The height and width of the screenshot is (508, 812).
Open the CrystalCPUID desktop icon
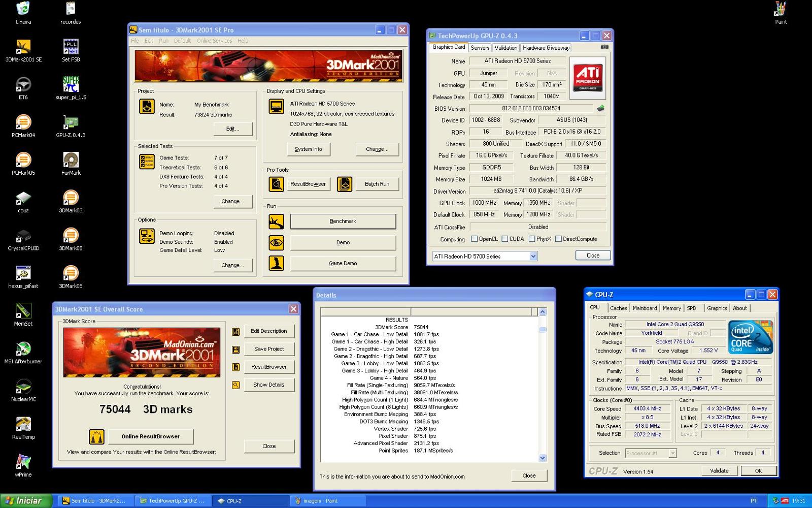(23, 240)
